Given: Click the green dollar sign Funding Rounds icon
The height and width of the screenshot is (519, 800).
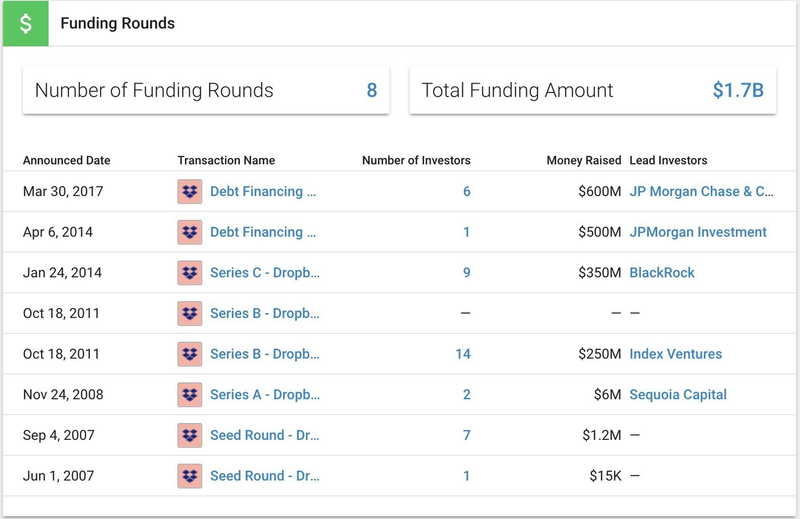Looking at the screenshot, I should (25, 24).
